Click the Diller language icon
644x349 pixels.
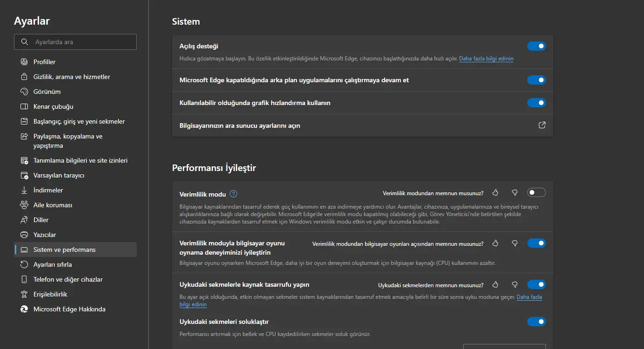click(25, 220)
